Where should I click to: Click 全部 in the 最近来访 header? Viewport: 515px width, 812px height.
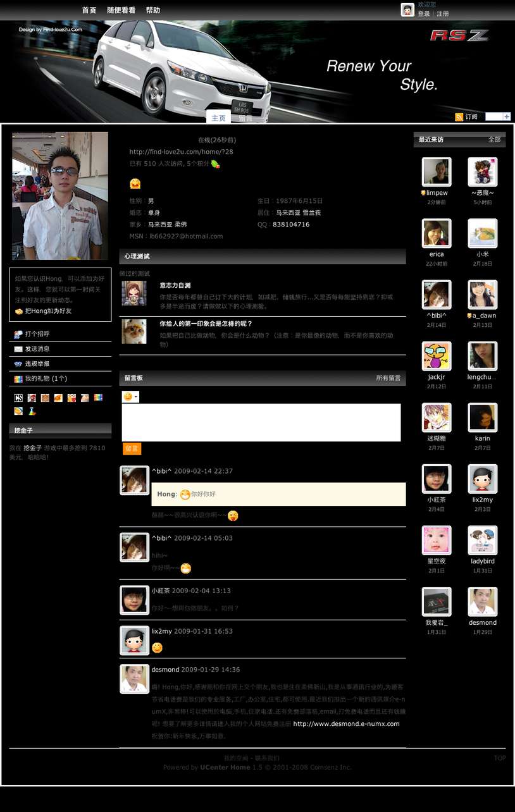coord(494,140)
